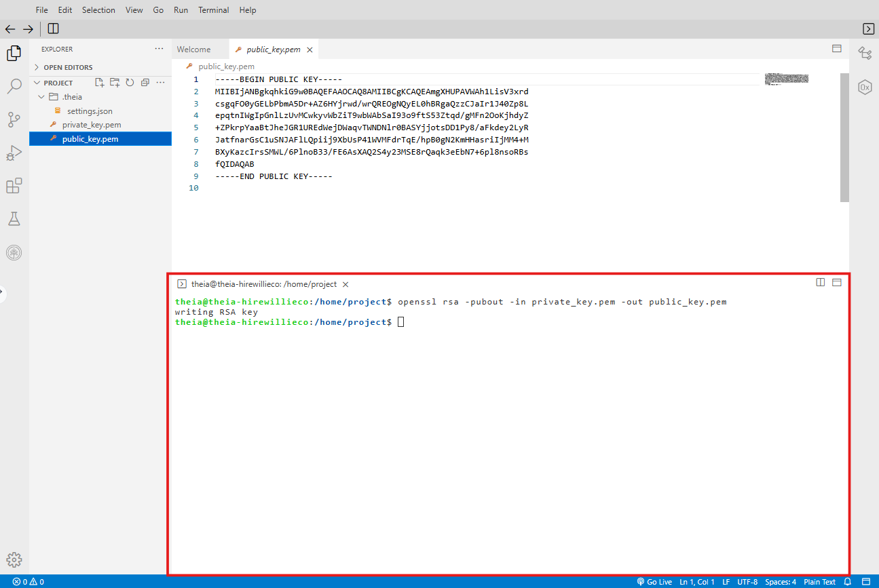Click the terminal icon at top right
Image resolution: width=879 pixels, height=588 pixels.
coord(868,28)
